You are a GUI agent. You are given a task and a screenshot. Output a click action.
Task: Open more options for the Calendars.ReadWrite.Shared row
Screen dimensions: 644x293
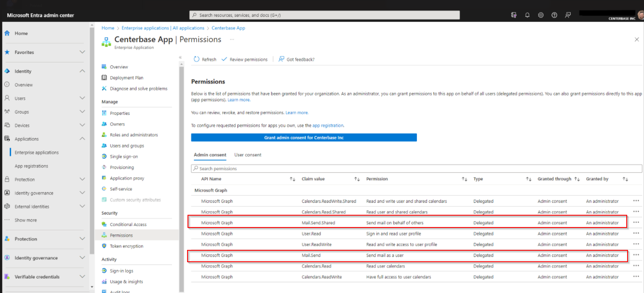click(x=636, y=201)
